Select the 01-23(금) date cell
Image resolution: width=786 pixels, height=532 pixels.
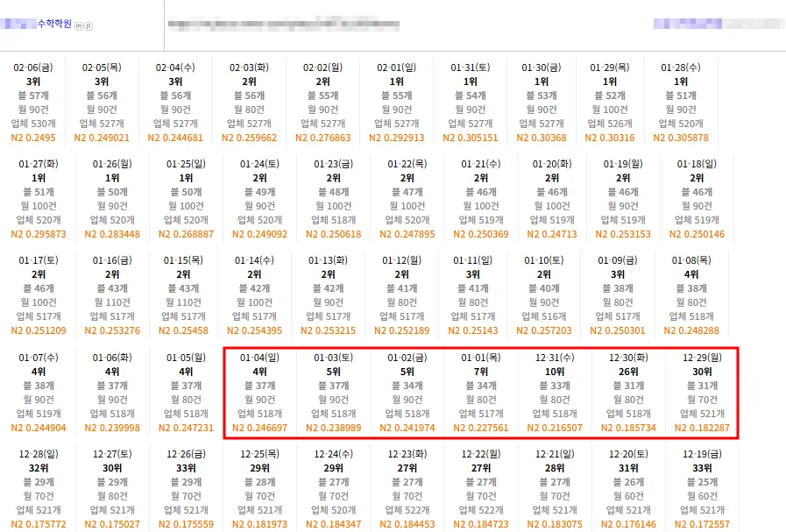tap(333, 164)
